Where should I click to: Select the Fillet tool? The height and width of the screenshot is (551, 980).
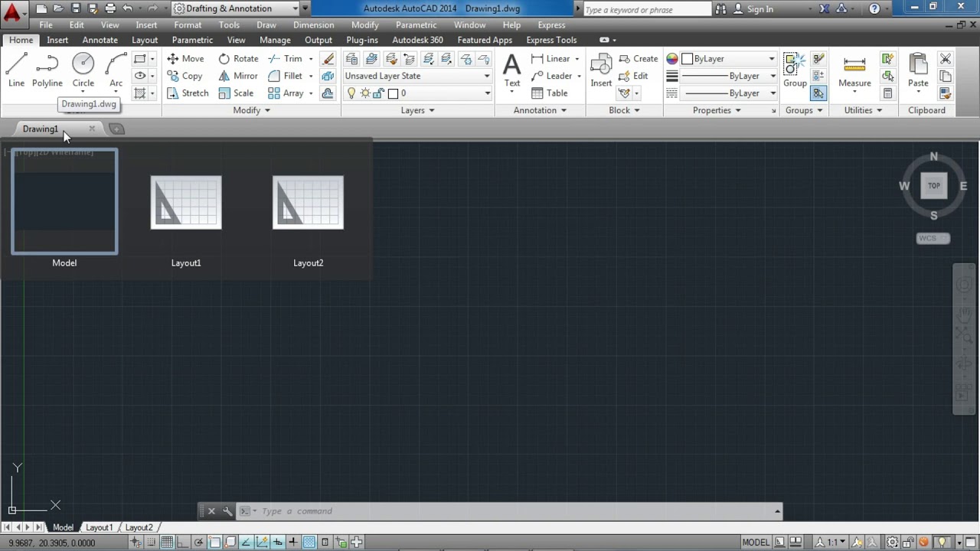285,76
